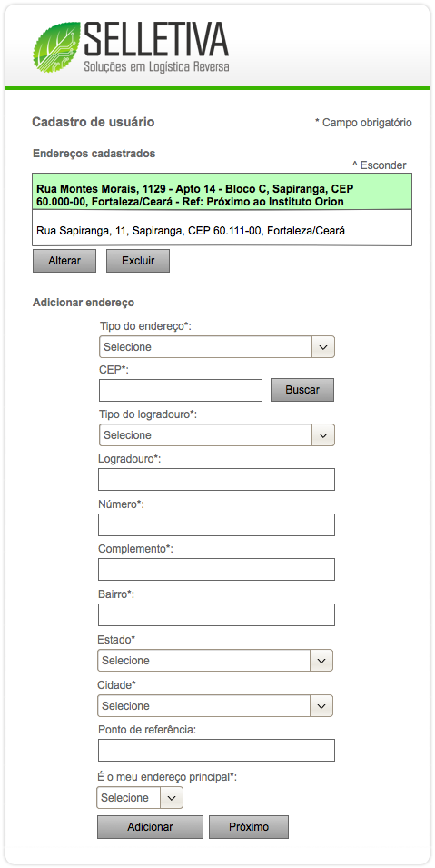Focus the Ponto de referência field
Screen dimensions: 435x868
coord(216,750)
